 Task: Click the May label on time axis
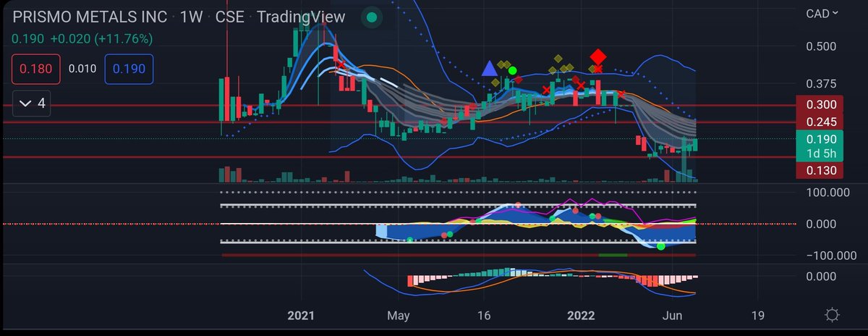coord(399,316)
